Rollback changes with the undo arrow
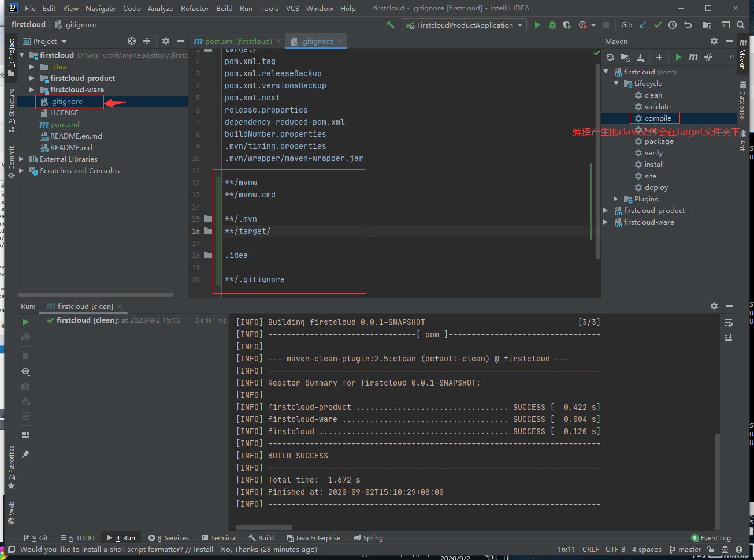Screen dimensions: 754x560 [x=688, y=25]
